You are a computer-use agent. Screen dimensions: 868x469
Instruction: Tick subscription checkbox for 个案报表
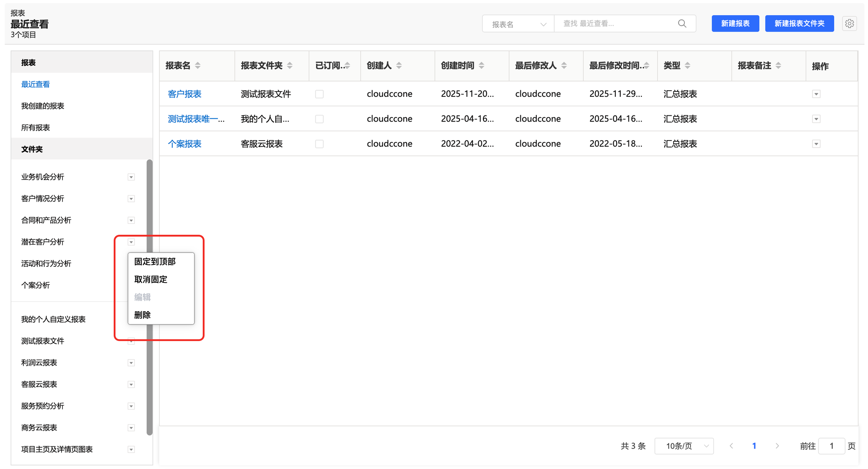coord(319,144)
